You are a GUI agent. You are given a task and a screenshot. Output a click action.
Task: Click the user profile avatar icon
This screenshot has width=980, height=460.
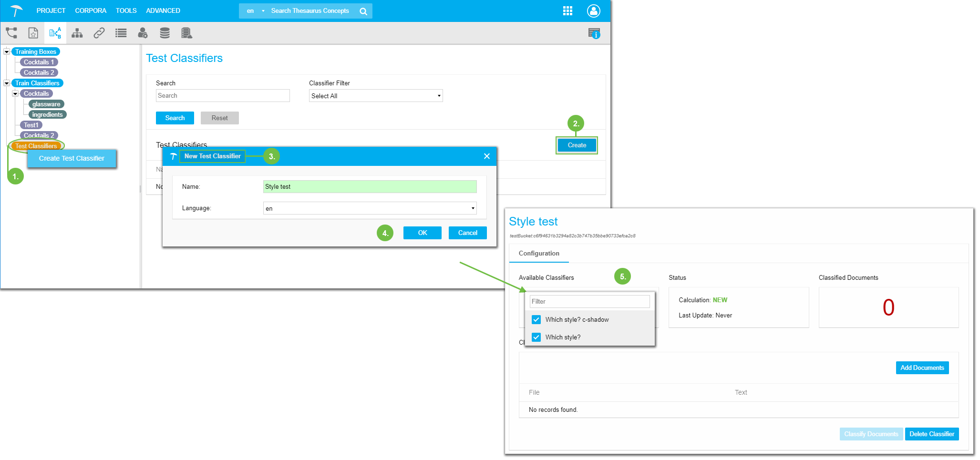point(593,11)
